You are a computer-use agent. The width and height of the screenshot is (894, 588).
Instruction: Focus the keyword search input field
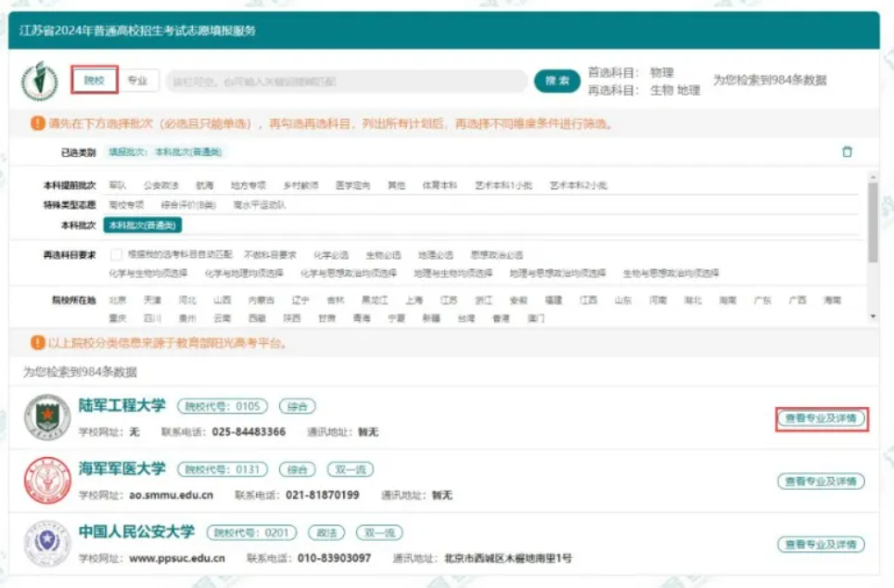(347, 82)
